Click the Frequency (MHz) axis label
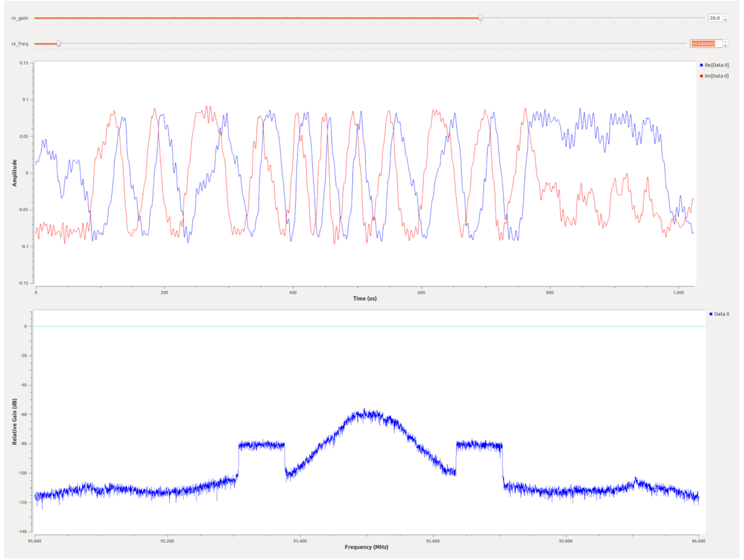This screenshot has width=744, height=560. [366, 547]
